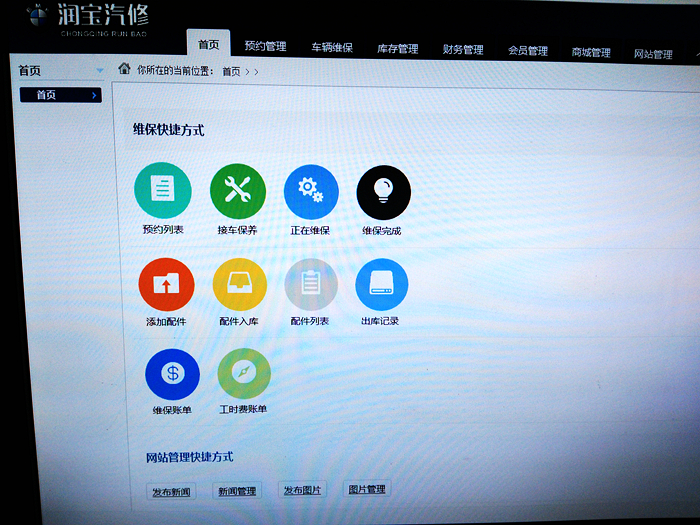The image size is (700, 525).
Task: Open the 正在维保 blue gears icon
Action: 311,192
